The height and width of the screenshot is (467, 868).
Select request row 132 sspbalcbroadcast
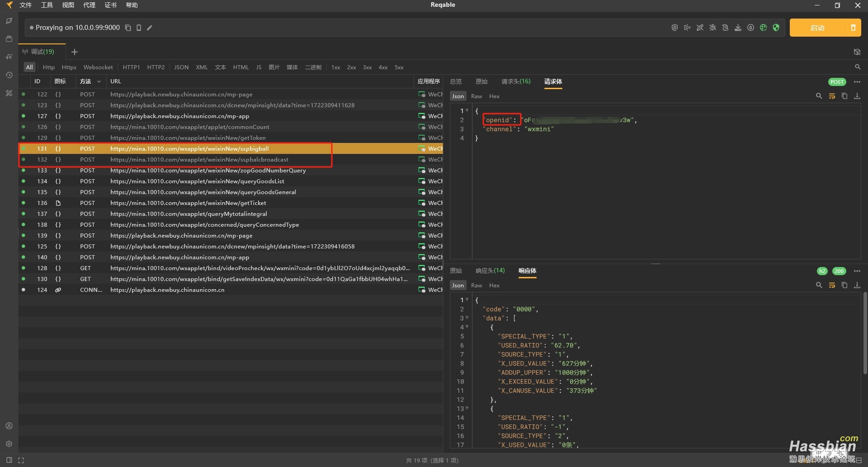(x=231, y=159)
